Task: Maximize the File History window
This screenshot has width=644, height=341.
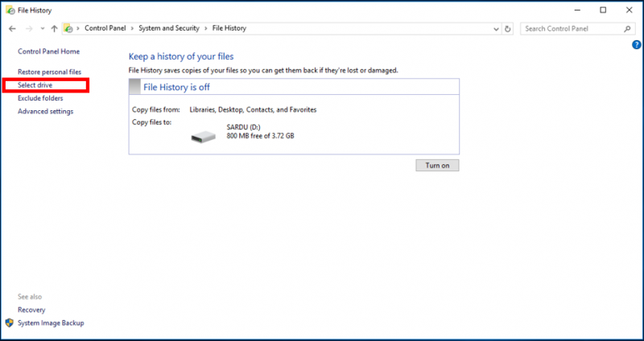Action: (603, 10)
